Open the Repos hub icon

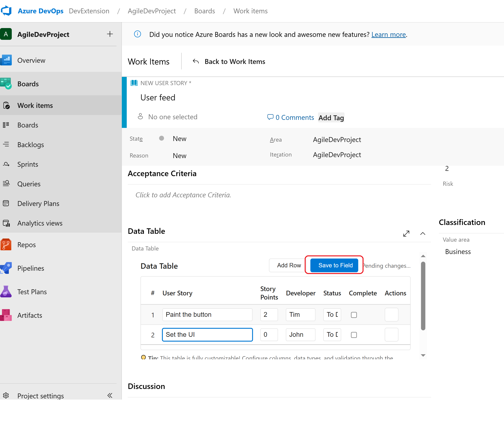click(x=6, y=245)
